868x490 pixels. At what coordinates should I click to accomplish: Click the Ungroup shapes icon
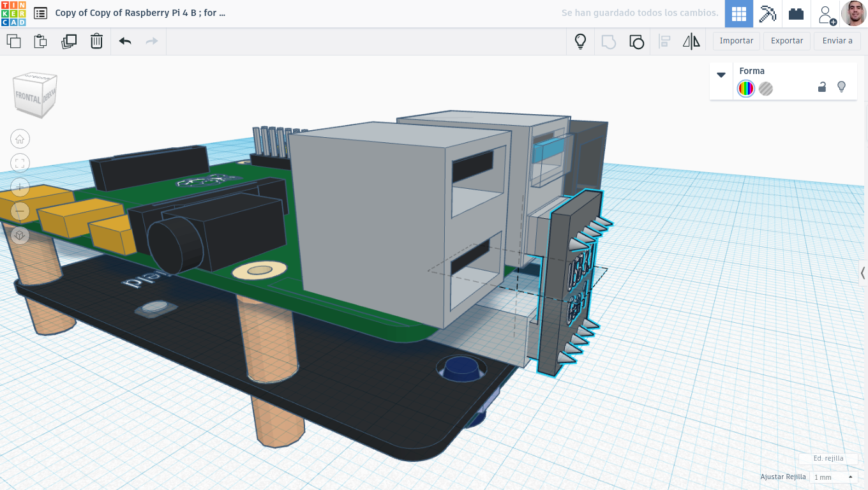click(x=636, y=41)
